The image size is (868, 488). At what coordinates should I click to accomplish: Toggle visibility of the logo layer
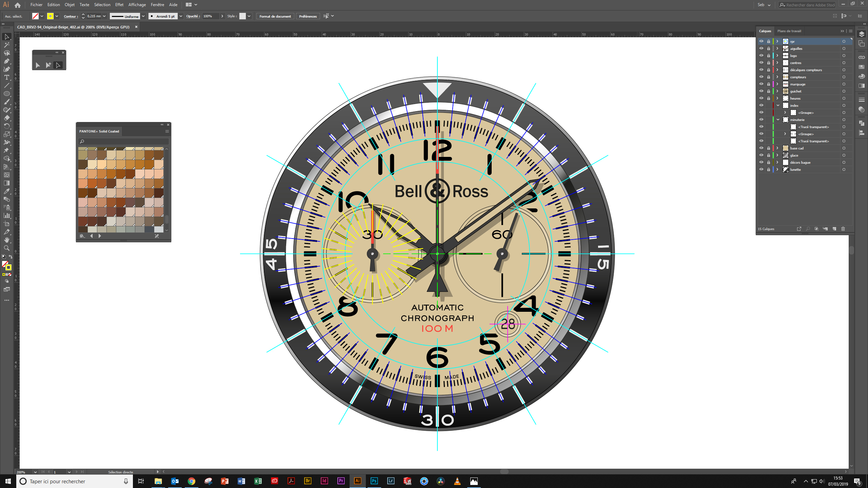tap(761, 56)
